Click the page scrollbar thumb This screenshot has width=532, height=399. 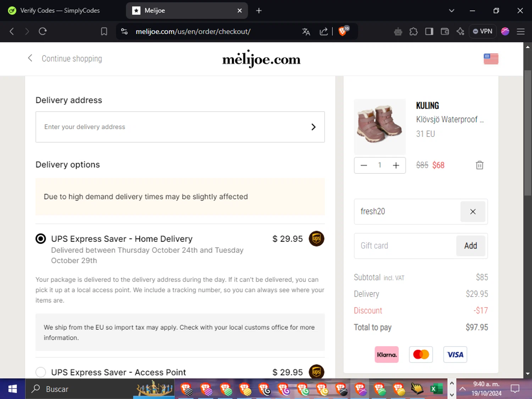tap(528, 133)
